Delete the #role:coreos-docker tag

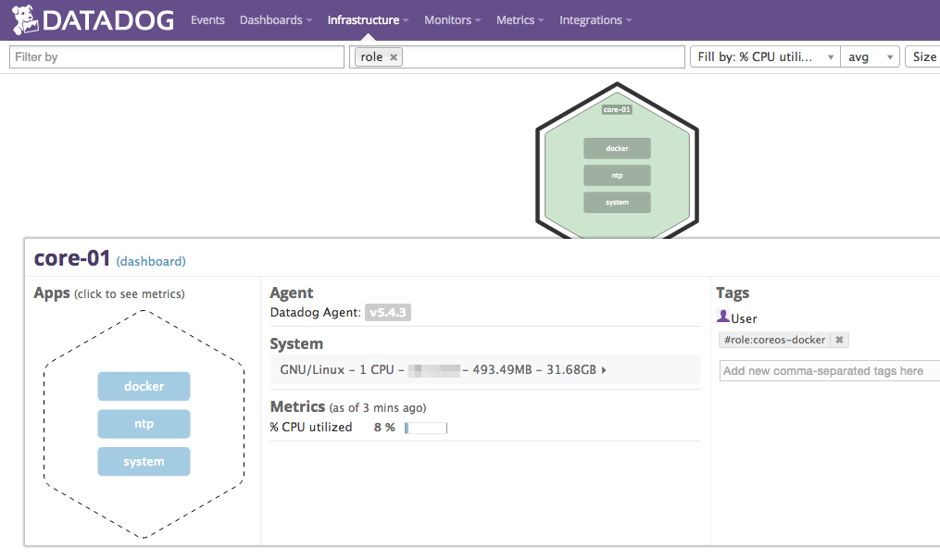[x=839, y=340]
